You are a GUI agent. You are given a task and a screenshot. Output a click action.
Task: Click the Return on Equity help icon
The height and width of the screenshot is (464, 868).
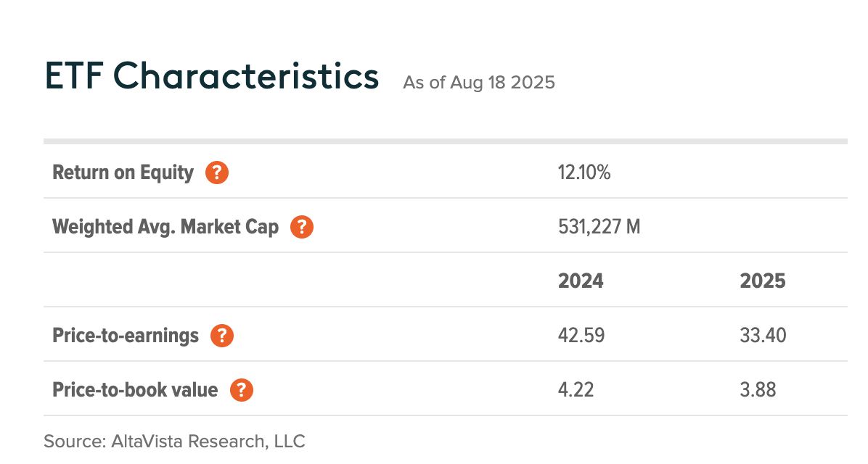(x=217, y=173)
